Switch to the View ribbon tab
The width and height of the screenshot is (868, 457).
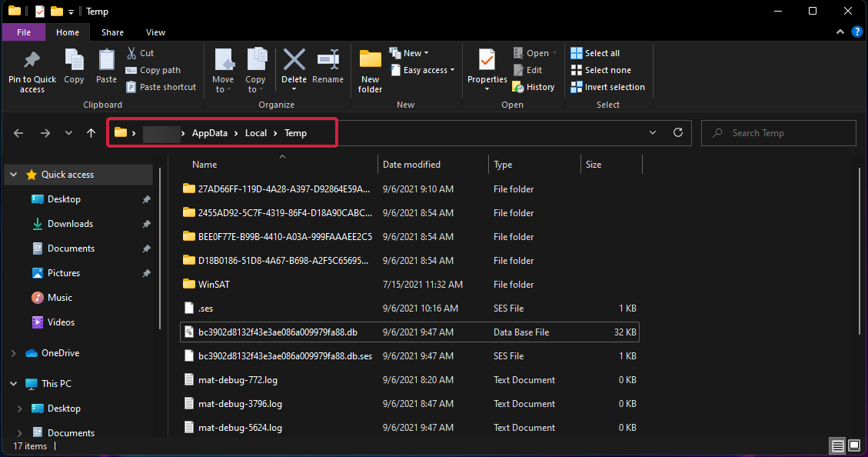pos(155,32)
